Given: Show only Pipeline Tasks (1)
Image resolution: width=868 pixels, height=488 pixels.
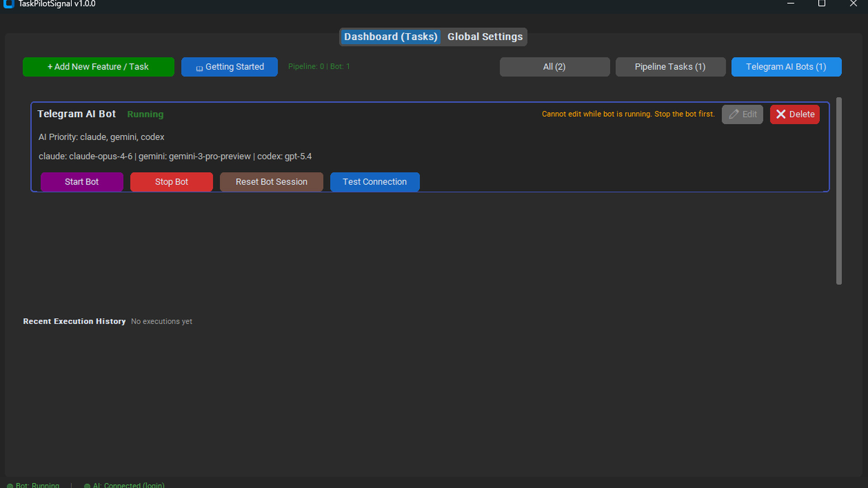Looking at the screenshot, I should click(670, 67).
